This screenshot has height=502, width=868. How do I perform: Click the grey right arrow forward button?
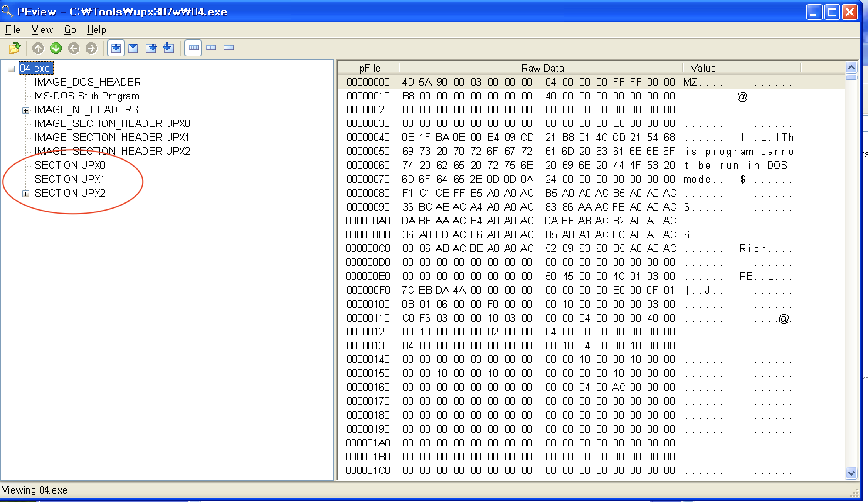(x=91, y=48)
